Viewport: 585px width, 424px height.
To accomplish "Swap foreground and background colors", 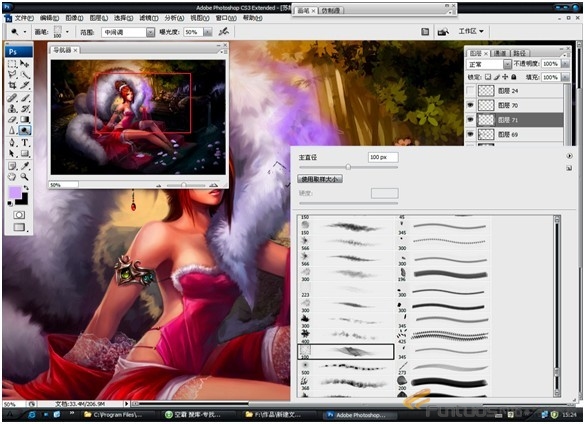I will (26, 188).
